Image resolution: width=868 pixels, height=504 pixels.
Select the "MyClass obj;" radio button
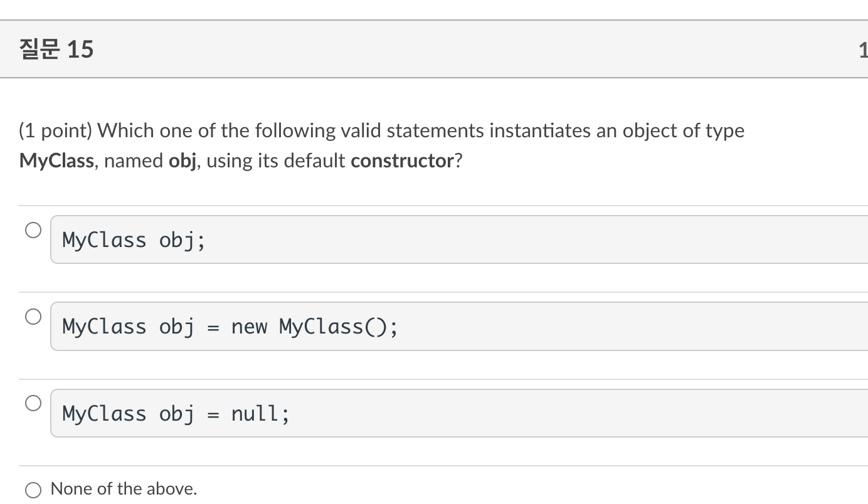click(33, 230)
